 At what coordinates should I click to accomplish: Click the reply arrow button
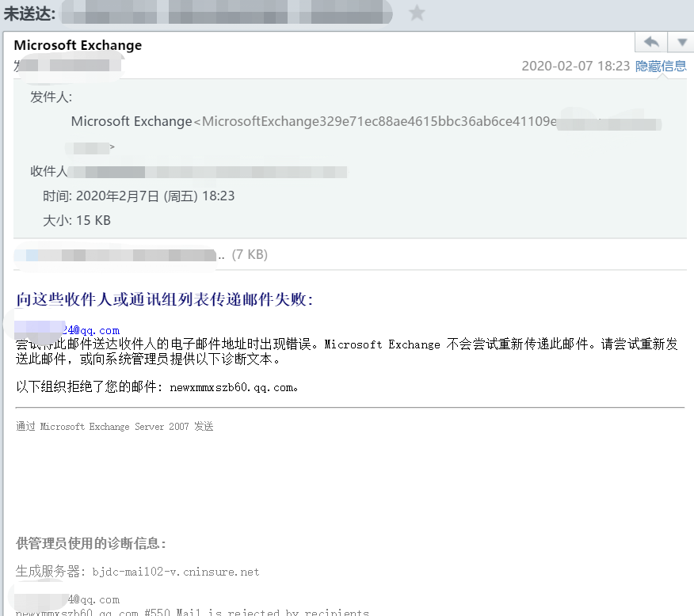pyautogui.click(x=651, y=43)
